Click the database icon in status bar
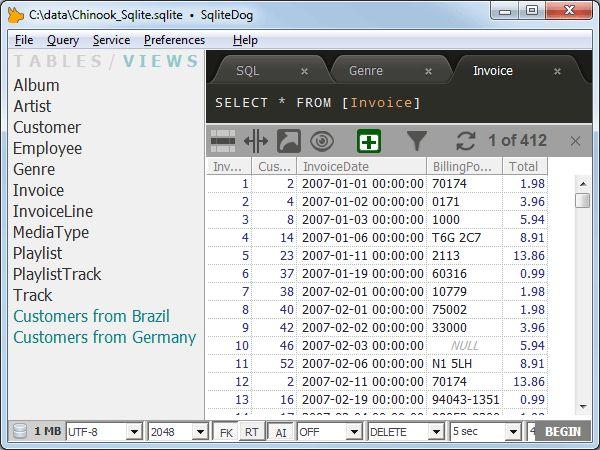This screenshot has height=450, width=600. pyautogui.click(x=20, y=432)
